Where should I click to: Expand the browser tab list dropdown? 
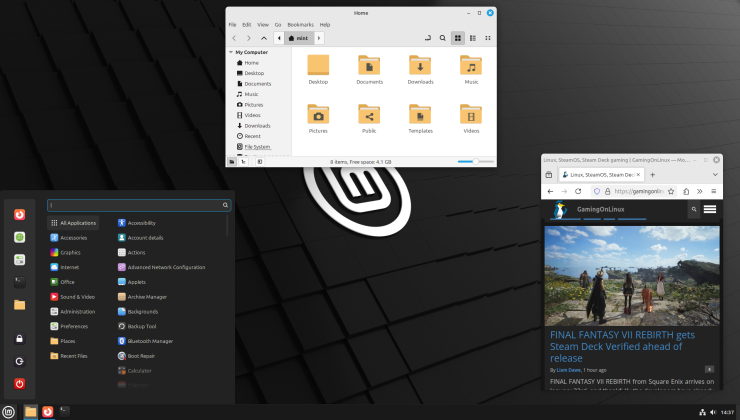713,174
